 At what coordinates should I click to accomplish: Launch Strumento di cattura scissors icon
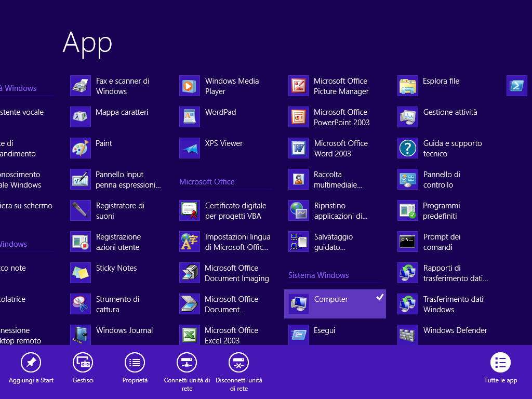coord(81,304)
